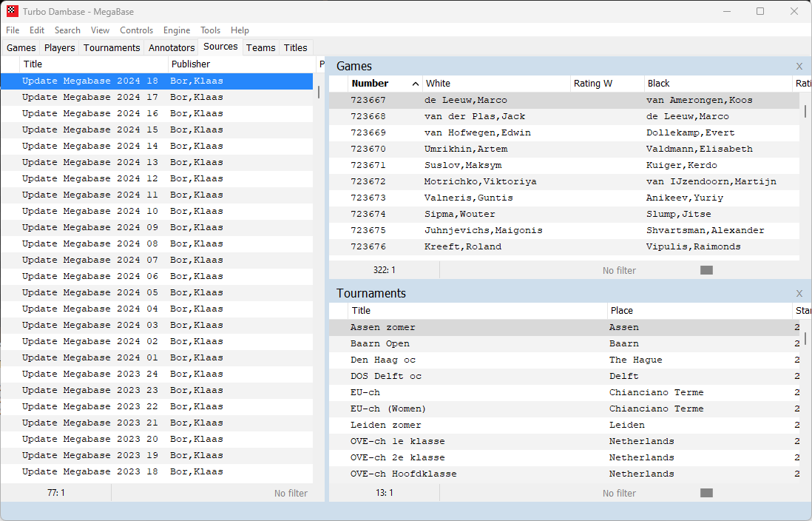Sort games by Black column header
812x521 pixels.
pos(718,84)
